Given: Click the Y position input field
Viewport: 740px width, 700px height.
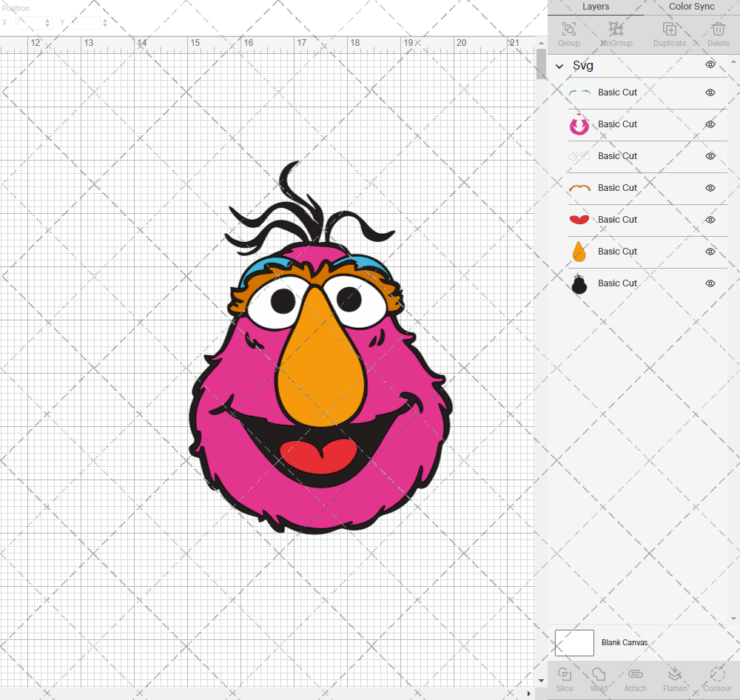Looking at the screenshot, I should coord(85,23).
